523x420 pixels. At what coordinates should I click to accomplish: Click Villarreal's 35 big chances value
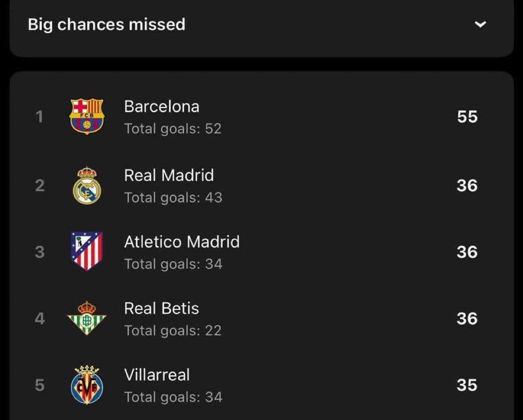[467, 385]
